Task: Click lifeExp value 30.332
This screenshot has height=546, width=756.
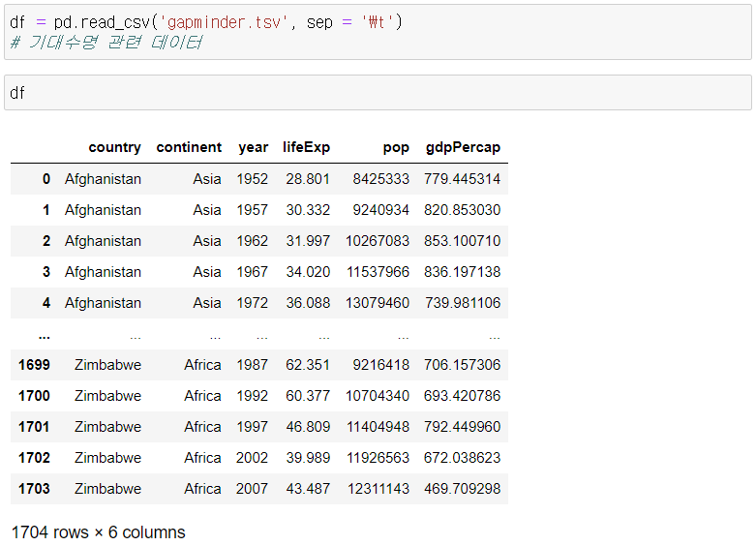Action: point(308,210)
